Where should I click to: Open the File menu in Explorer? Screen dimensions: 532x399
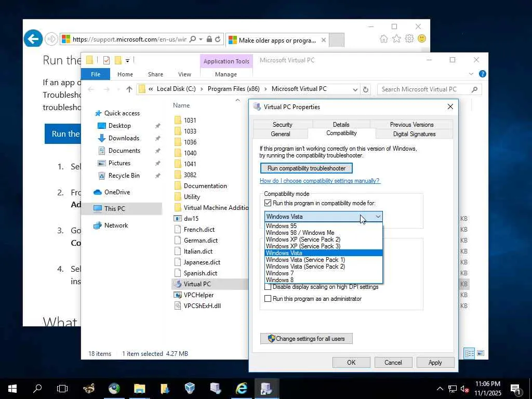click(x=96, y=74)
